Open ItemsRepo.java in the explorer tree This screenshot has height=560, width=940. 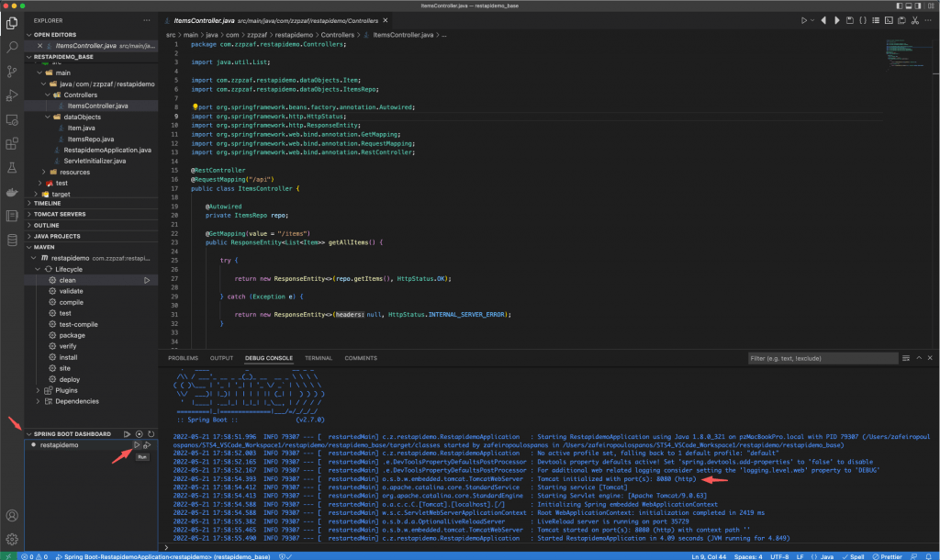(x=91, y=140)
